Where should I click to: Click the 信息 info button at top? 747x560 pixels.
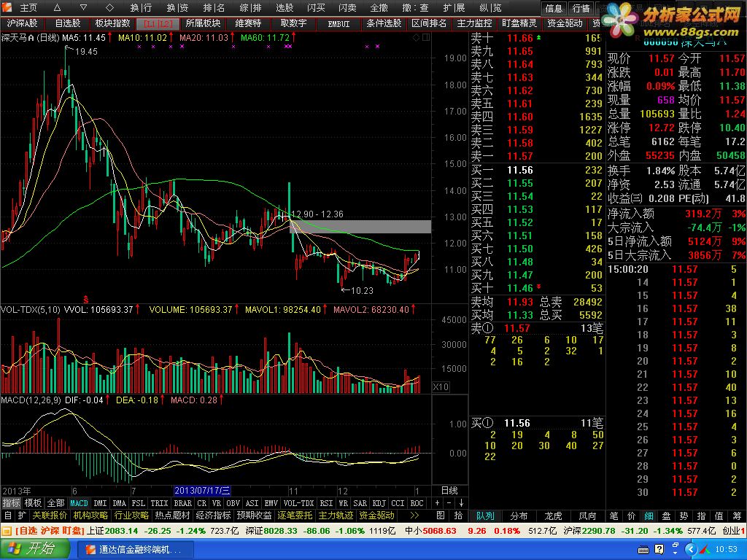point(554,8)
